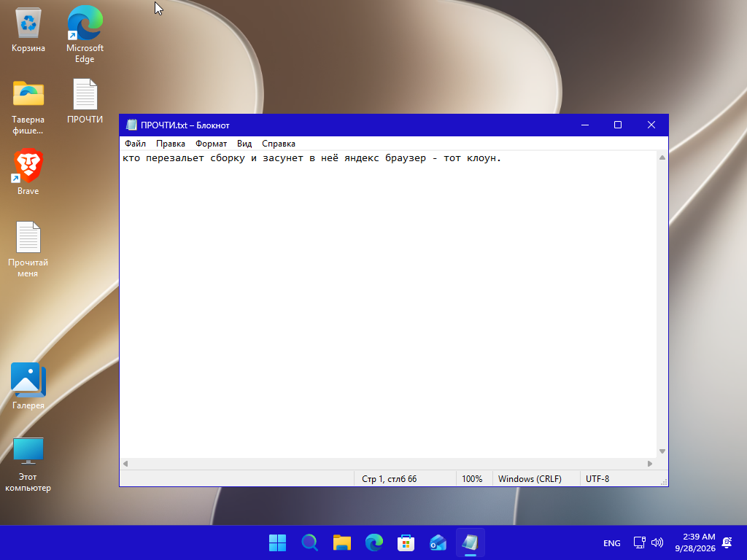Select the Brave browser shortcut
The width and height of the screenshot is (747, 560).
(28, 171)
